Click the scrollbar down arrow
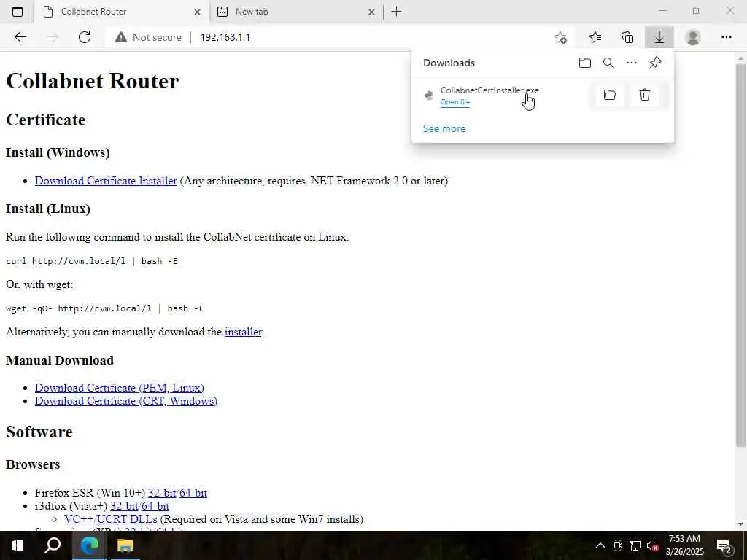This screenshot has height=560, width=747. 740,524
